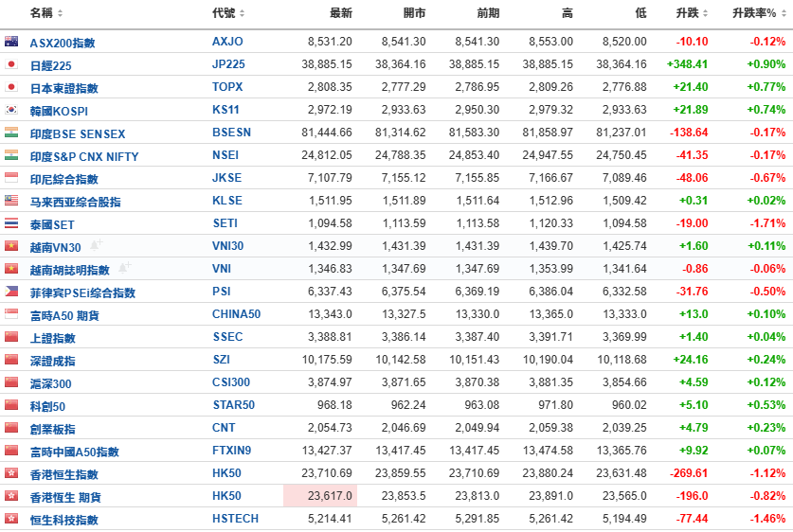Screen dimensions: 793x532
Task: Open the 印度BSE SENSEX link
Action: (78, 133)
